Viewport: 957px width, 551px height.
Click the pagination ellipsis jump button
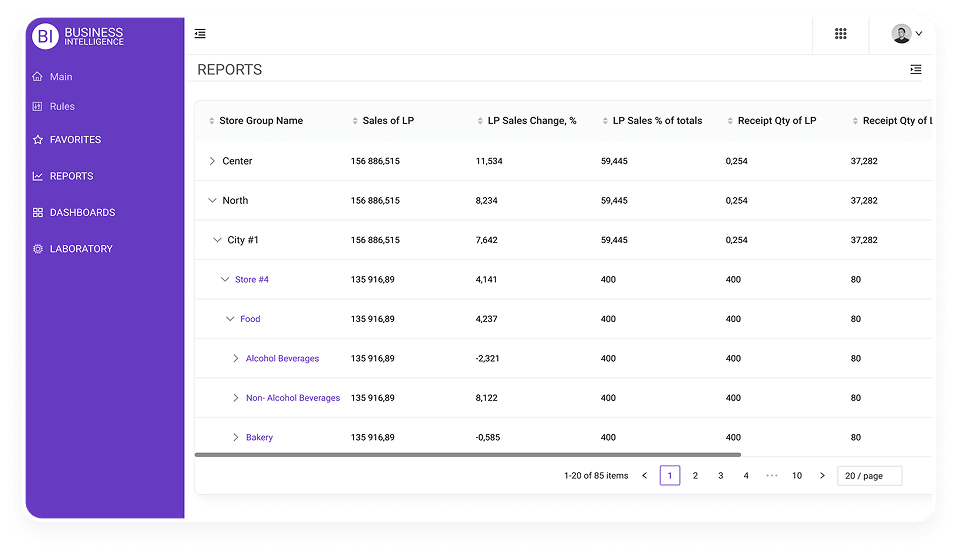click(x=771, y=476)
